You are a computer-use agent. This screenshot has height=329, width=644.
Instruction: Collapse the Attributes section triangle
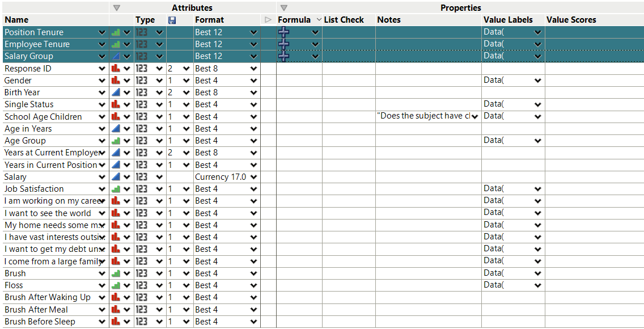click(x=117, y=7)
